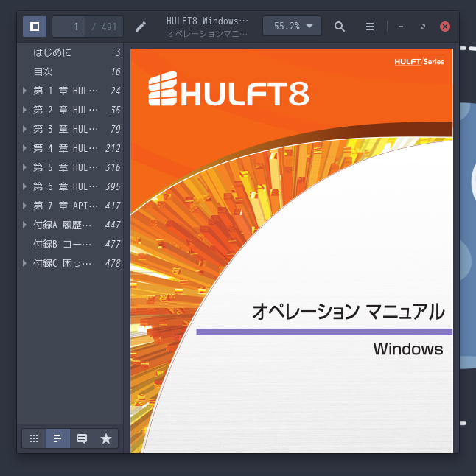Click the Windows text on cover page
This screenshot has width=476, height=476.
point(408,349)
